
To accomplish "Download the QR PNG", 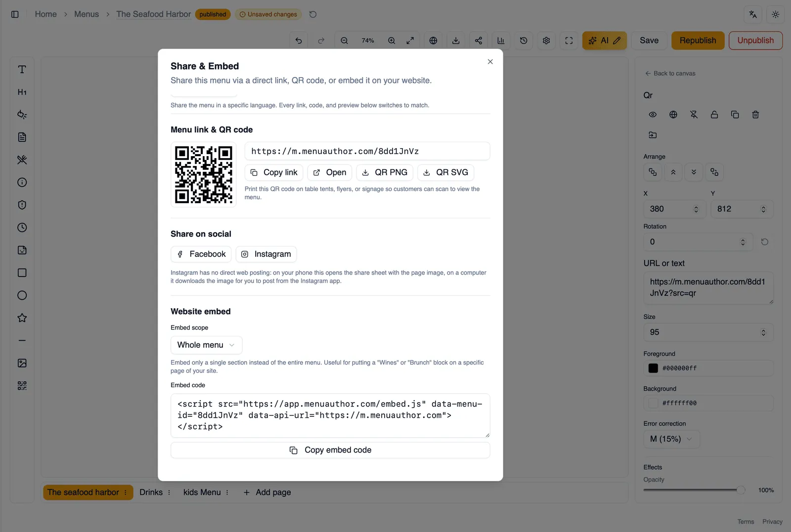I will (x=385, y=172).
